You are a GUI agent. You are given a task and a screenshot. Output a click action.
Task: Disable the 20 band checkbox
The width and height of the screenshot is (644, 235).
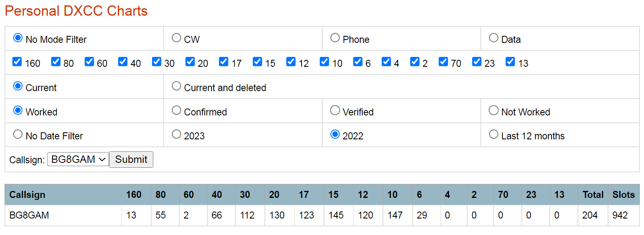(x=190, y=62)
